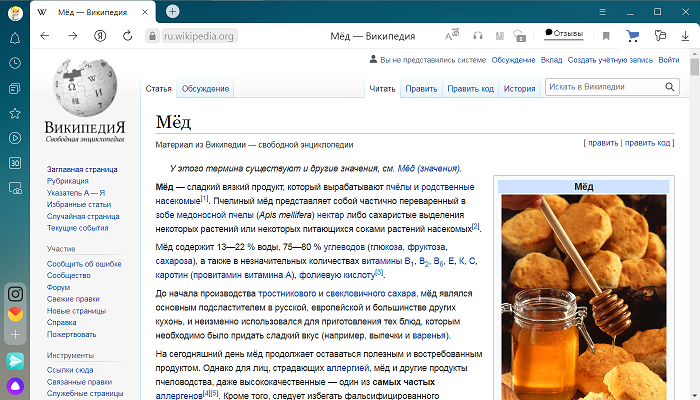
Task: Open Пожертвовать sidebar link
Action: pyautogui.click(x=71, y=334)
